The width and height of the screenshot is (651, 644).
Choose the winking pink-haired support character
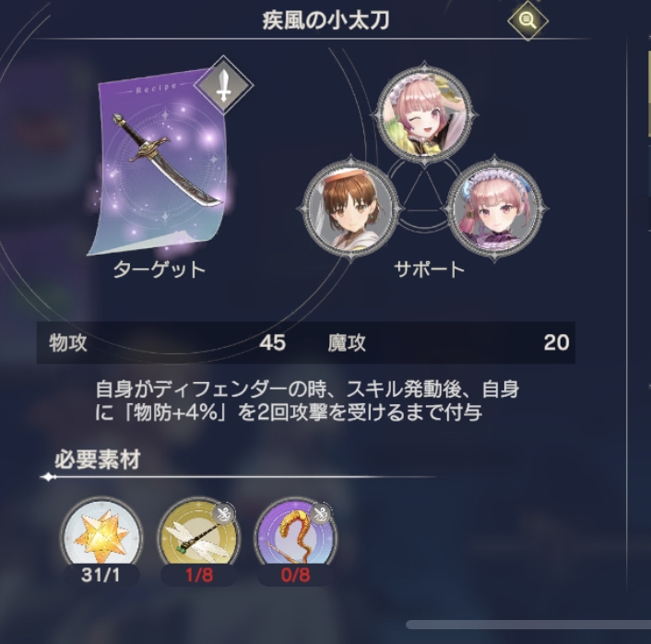(424, 114)
